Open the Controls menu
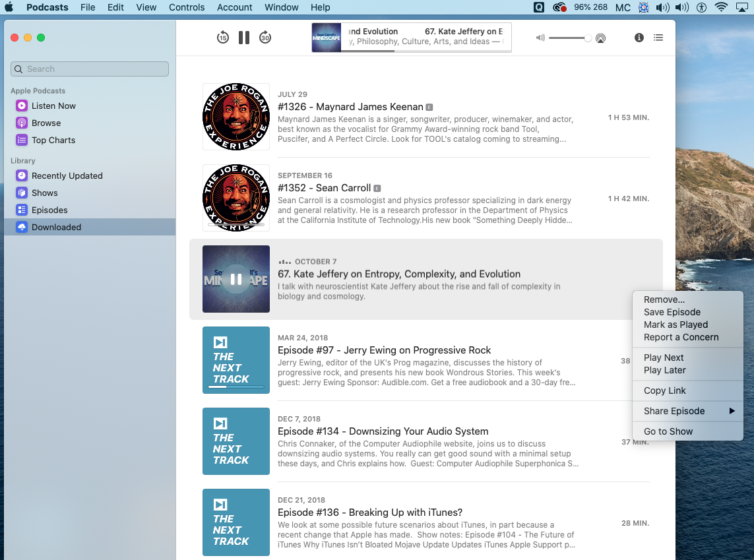754x560 pixels. pos(187,7)
